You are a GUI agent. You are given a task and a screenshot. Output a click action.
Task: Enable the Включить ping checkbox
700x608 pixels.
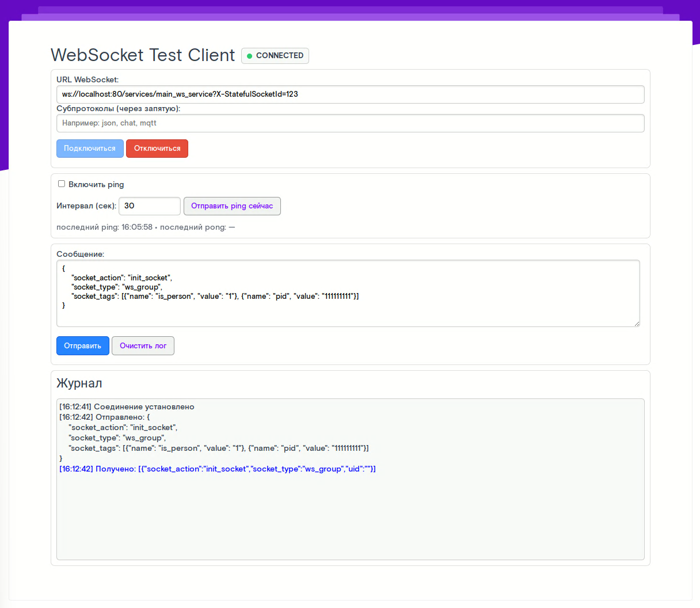62,184
